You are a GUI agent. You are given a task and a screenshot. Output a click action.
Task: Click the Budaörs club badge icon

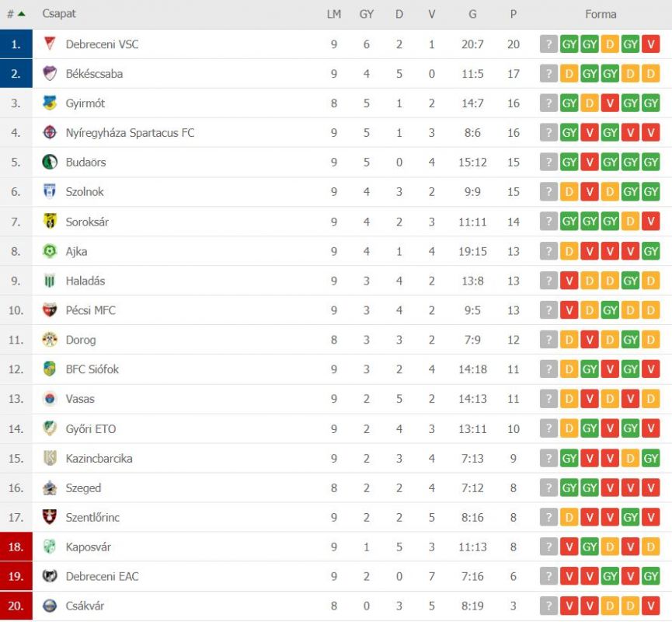(x=50, y=162)
